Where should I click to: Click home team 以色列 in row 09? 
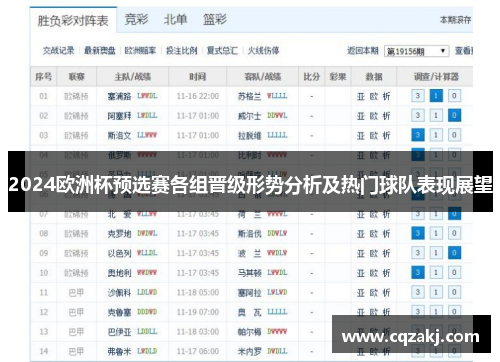119,253
